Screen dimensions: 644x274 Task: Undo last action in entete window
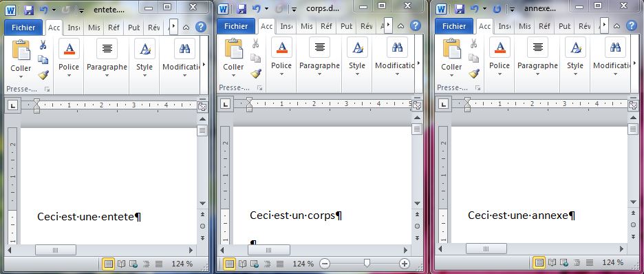click(43, 10)
